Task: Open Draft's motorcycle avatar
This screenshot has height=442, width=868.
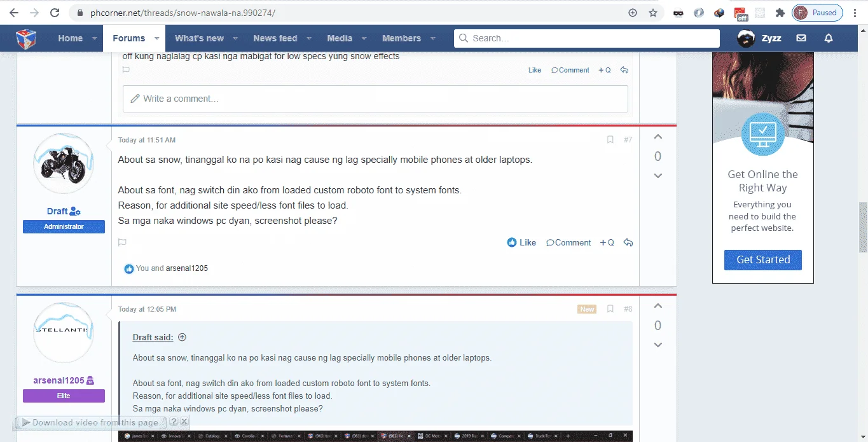Action: [64, 163]
